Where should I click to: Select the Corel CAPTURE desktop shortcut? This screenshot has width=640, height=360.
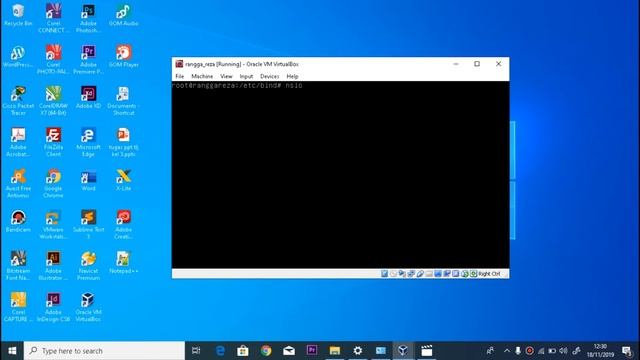tap(18, 307)
